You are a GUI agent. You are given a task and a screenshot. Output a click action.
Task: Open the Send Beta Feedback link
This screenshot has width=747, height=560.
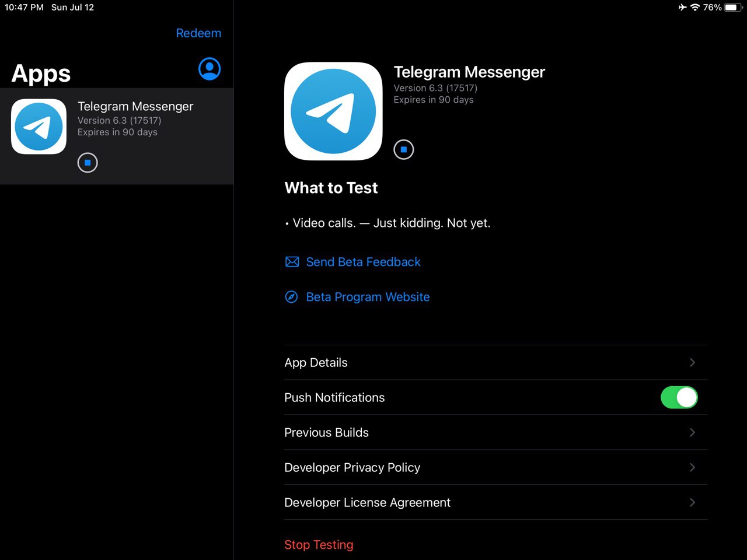point(363,262)
